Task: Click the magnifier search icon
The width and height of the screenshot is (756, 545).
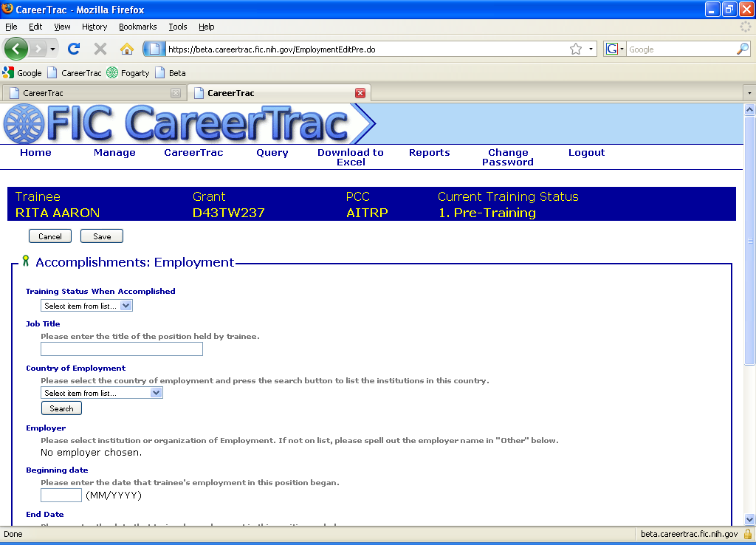Action: point(743,49)
